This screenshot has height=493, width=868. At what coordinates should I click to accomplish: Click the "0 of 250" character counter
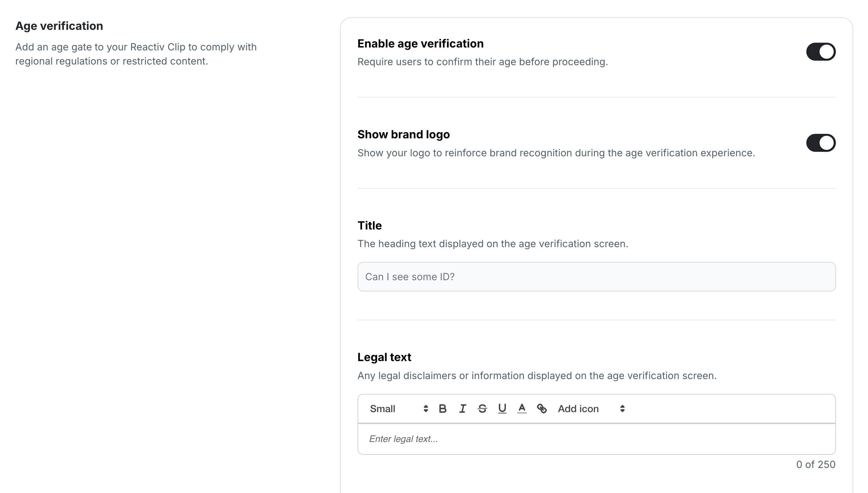(x=816, y=464)
